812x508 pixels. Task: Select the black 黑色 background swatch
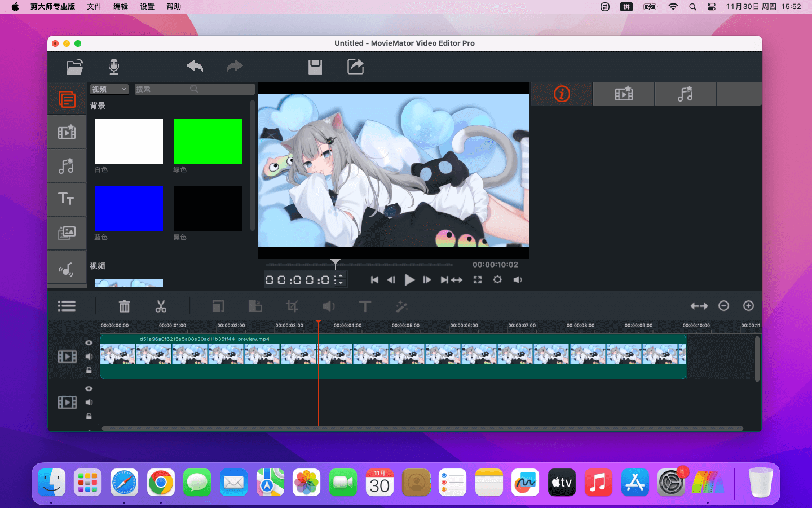point(208,209)
